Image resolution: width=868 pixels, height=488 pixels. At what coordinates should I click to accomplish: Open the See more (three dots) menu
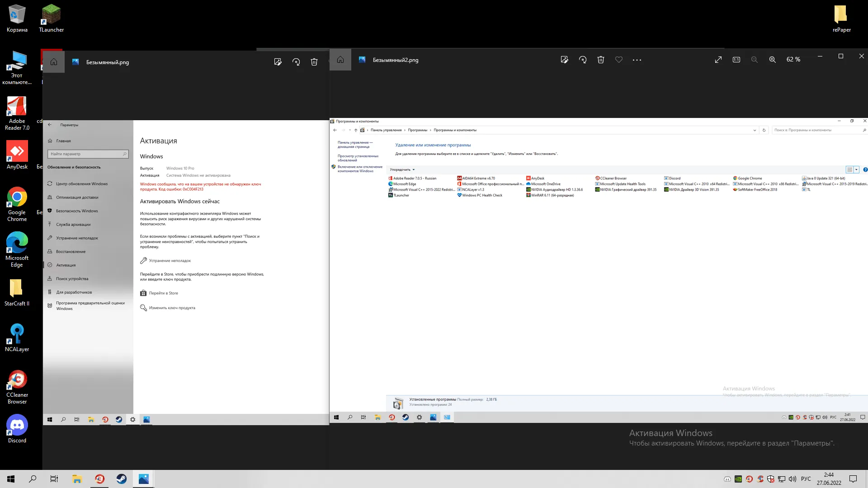[637, 60]
